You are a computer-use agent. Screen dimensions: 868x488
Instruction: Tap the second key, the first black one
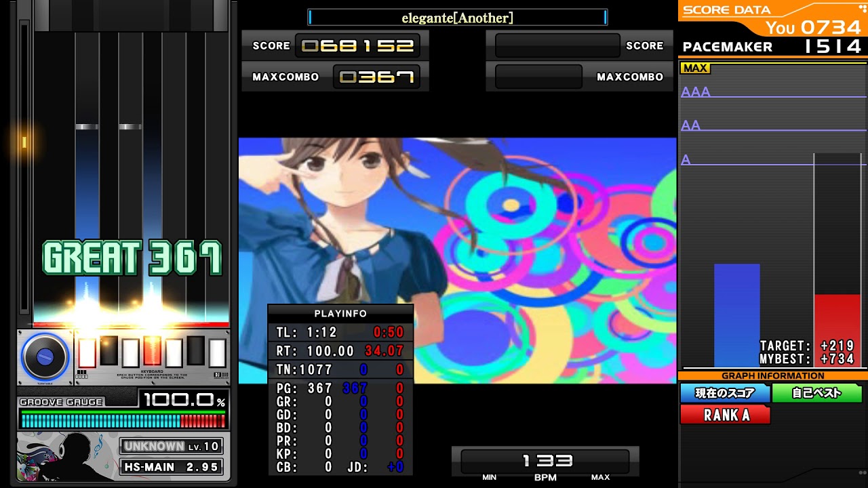[x=108, y=350]
